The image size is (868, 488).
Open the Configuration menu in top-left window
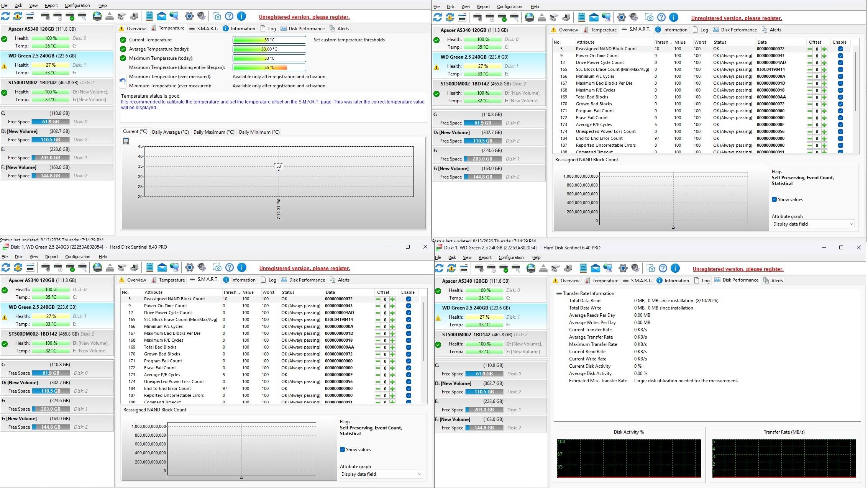(x=77, y=5)
